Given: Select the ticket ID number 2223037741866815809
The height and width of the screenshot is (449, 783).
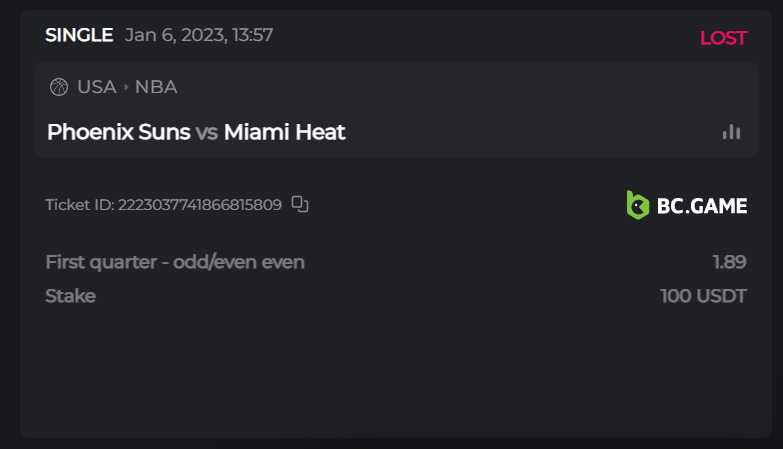Looking at the screenshot, I should (x=199, y=205).
